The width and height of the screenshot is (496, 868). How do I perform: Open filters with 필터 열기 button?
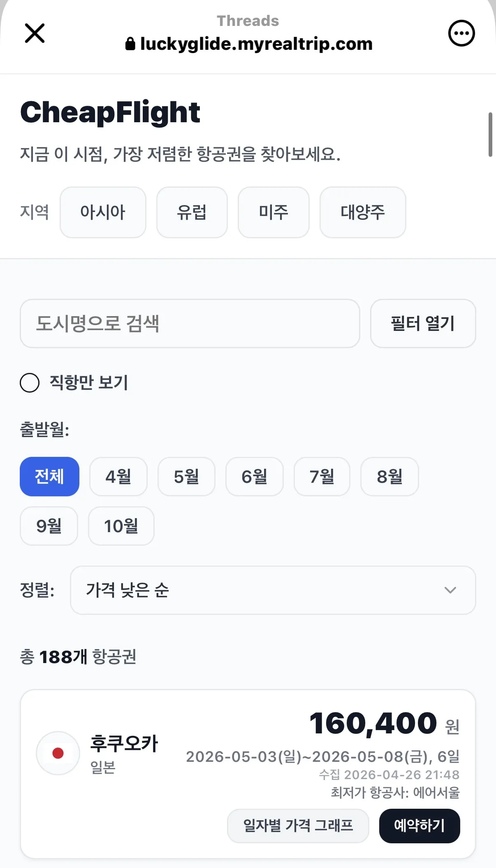pyautogui.click(x=423, y=323)
